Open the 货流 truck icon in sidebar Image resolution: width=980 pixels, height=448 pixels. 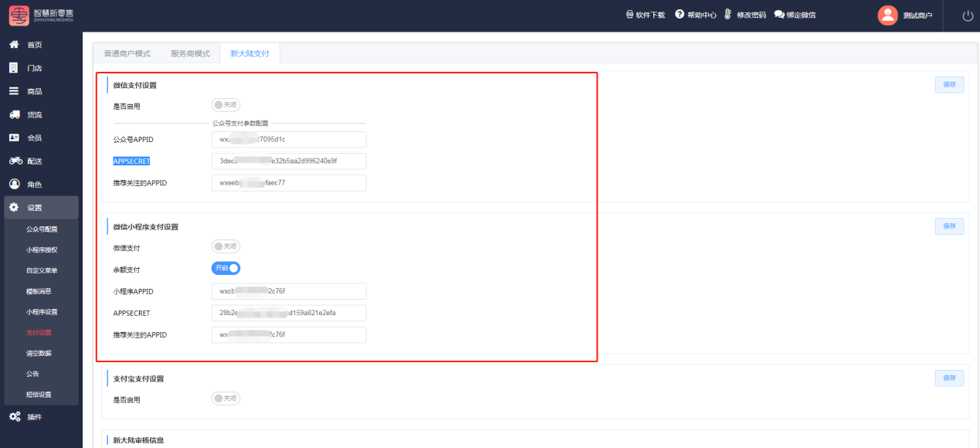click(14, 114)
